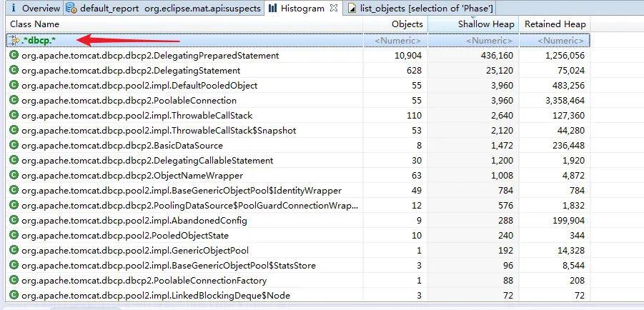Click class icon of BaseGenericObjectPool$StatsStore row

(x=14, y=265)
